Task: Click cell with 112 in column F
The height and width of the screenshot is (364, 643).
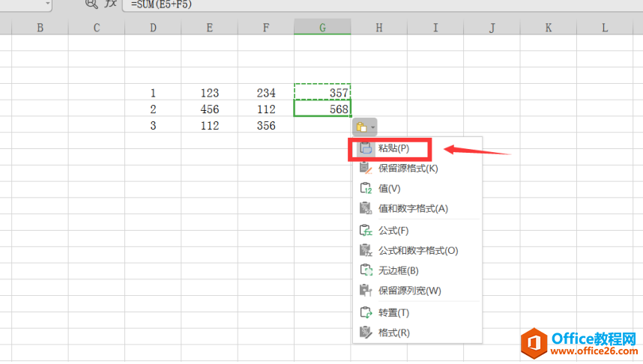Action: tap(266, 109)
